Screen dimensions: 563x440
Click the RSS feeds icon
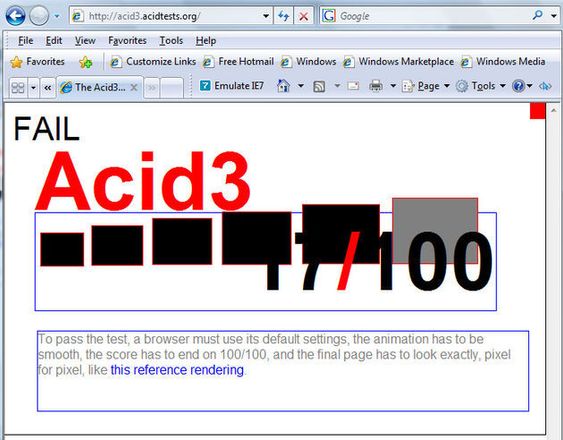[319, 86]
